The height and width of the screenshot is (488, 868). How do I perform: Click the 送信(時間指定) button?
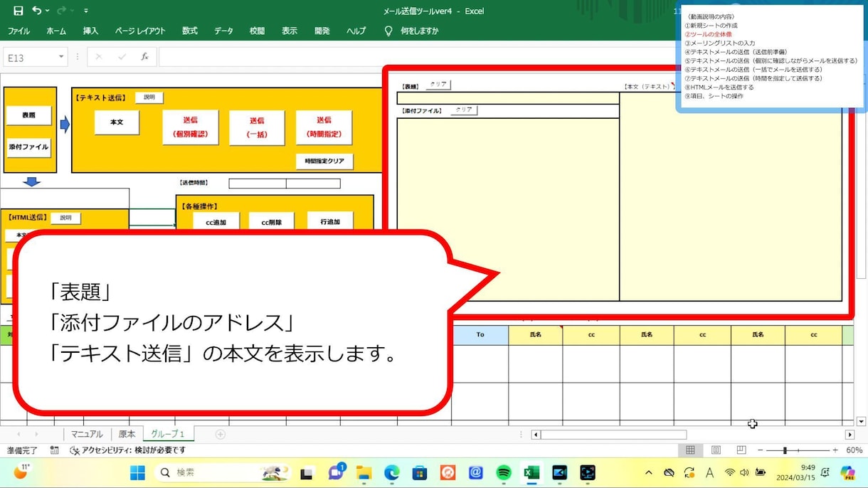click(x=324, y=127)
